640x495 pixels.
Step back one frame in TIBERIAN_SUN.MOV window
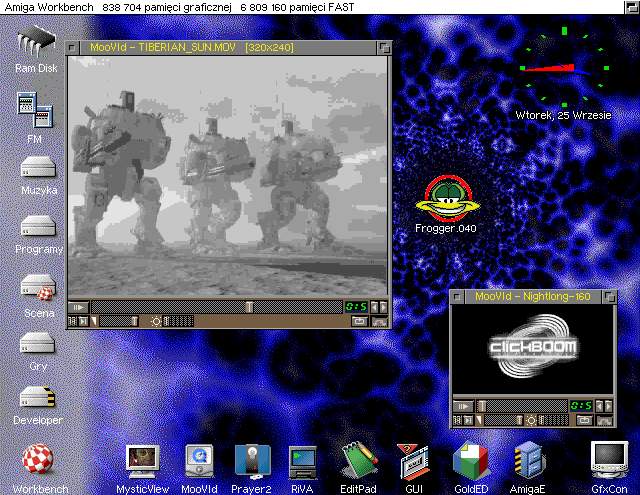coord(374,307)
